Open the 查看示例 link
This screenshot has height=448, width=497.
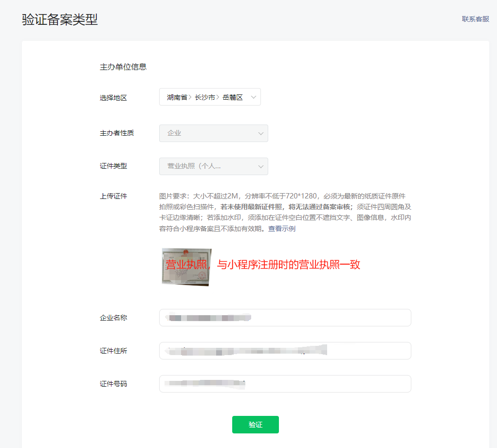[282, 229]
